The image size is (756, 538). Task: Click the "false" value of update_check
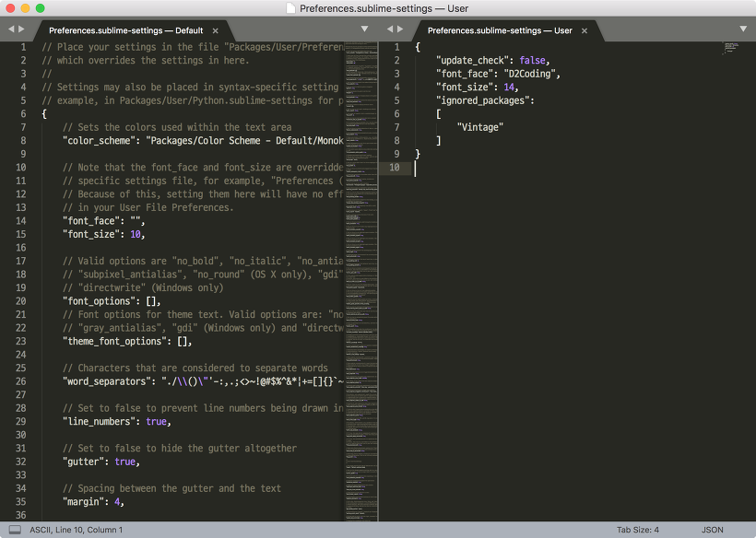pyautogui.click(x=532, y=61)
